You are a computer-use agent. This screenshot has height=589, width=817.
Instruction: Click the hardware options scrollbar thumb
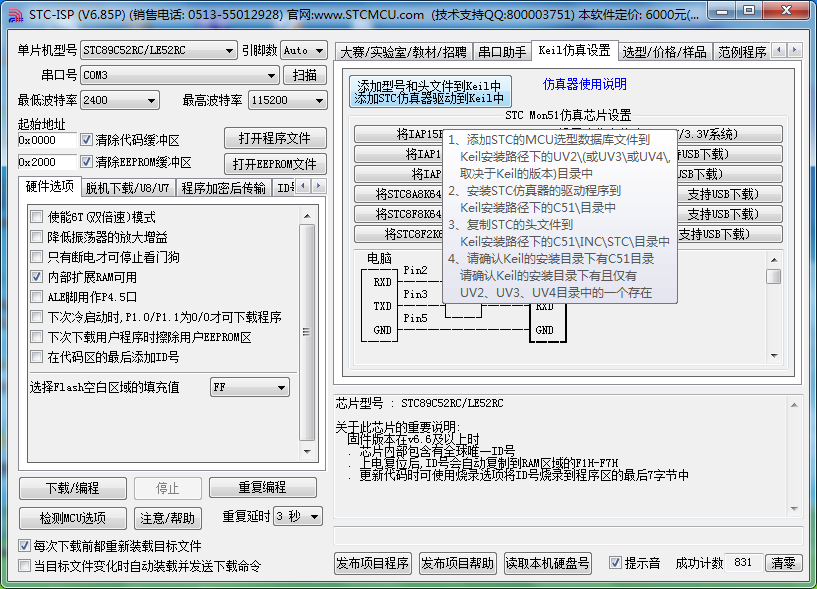coord(307,333)
